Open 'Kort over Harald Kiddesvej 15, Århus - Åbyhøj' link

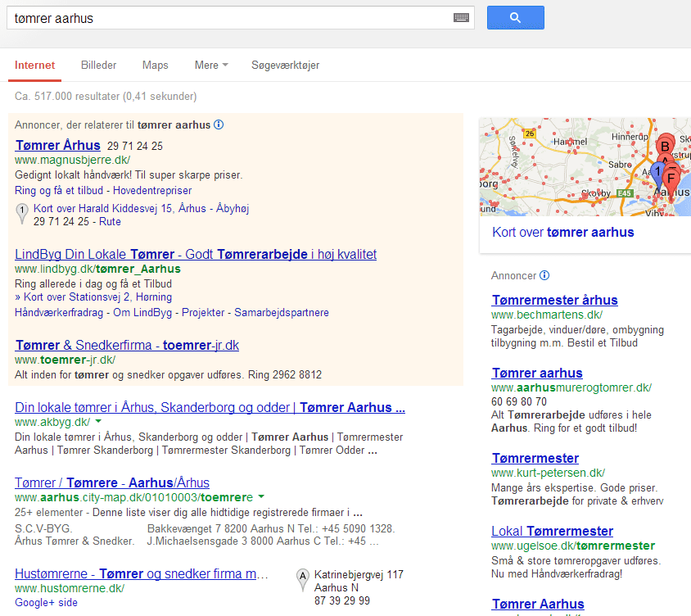pyautogui.click(x=141, y=208)
